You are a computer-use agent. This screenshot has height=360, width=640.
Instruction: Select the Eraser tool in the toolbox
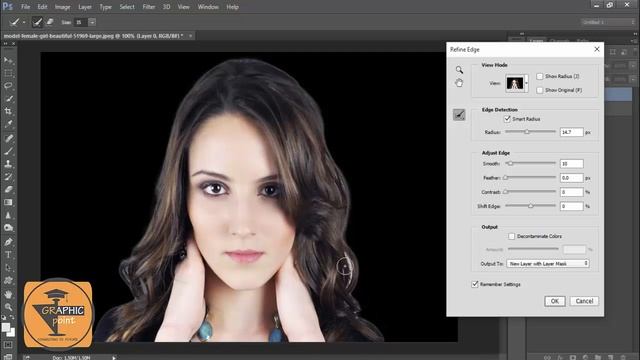click(8, 189)
